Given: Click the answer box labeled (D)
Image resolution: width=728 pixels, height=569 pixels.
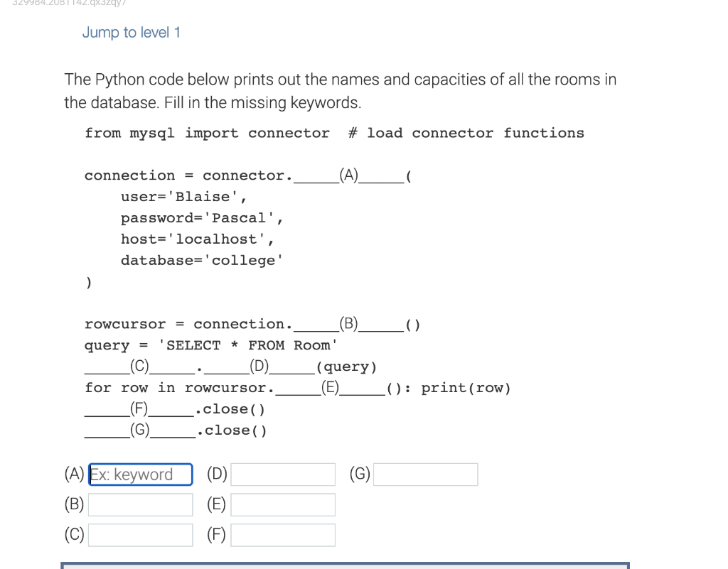Looking at the screenshot, I should [x=282, y=474].
